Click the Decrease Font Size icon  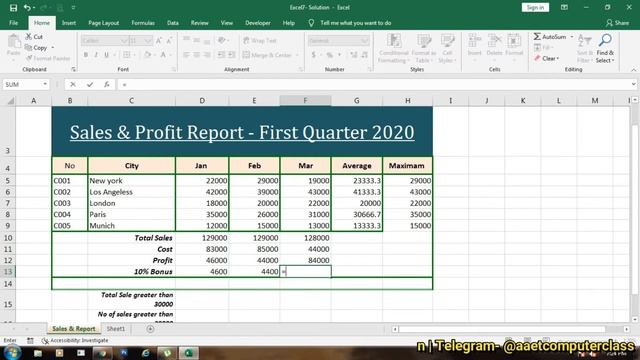click(169, 40)
